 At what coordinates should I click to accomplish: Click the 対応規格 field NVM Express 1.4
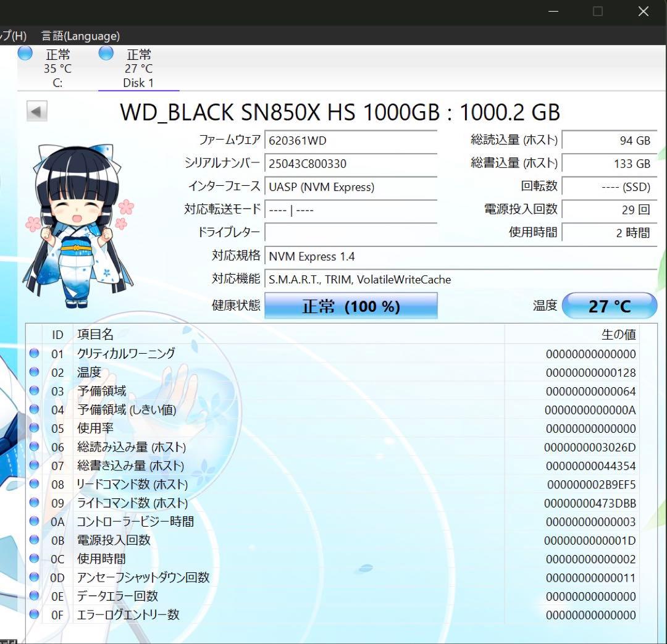click(461, 256)
